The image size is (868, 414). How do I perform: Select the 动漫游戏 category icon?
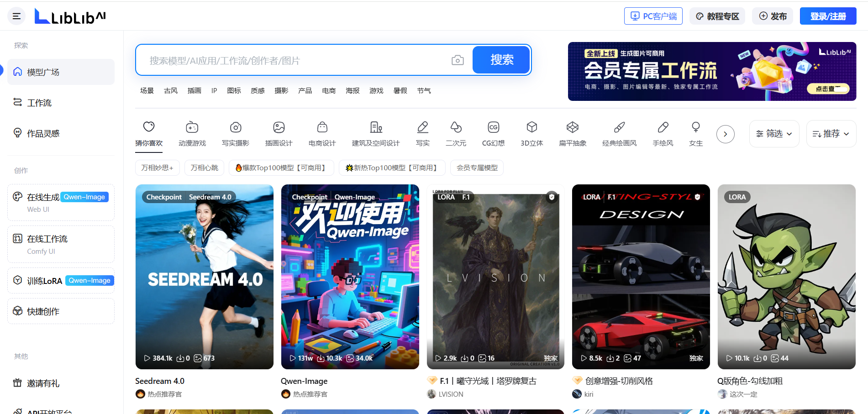click(192, 127)
